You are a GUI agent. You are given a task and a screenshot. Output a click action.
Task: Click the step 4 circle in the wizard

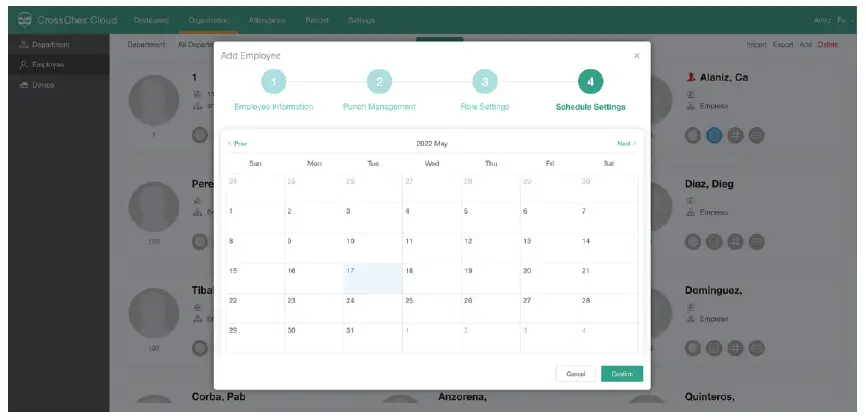[590, 82]
